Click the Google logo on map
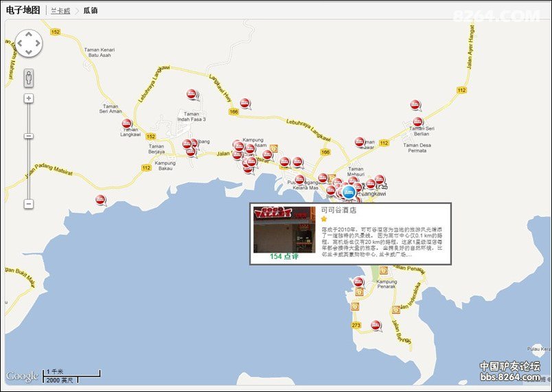The width and height of the screenshot is (552, 392). pos(22,376)
